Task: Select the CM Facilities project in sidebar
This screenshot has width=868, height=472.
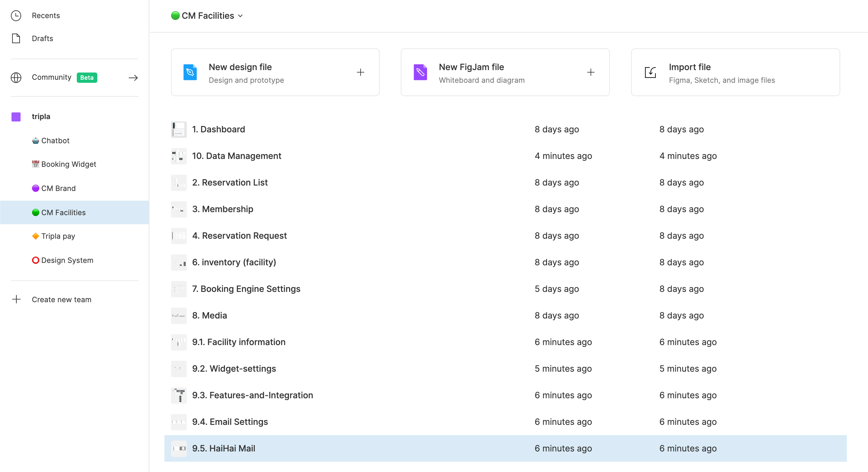Action: click(x=74, y=212)
